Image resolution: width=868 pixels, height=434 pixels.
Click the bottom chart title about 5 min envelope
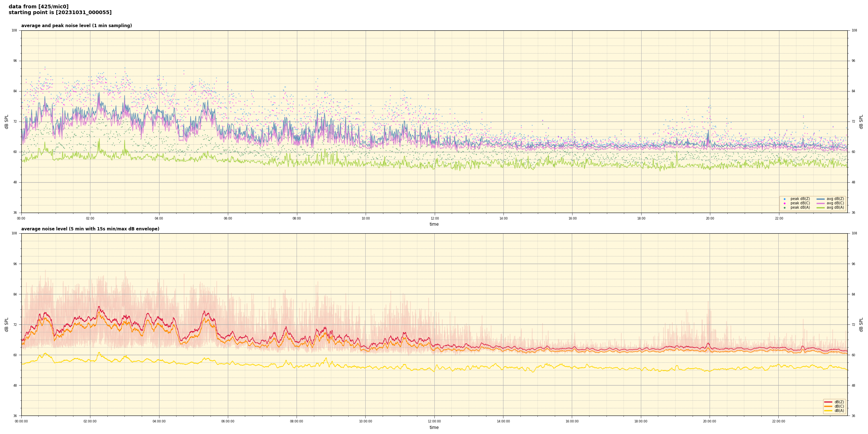90,229
